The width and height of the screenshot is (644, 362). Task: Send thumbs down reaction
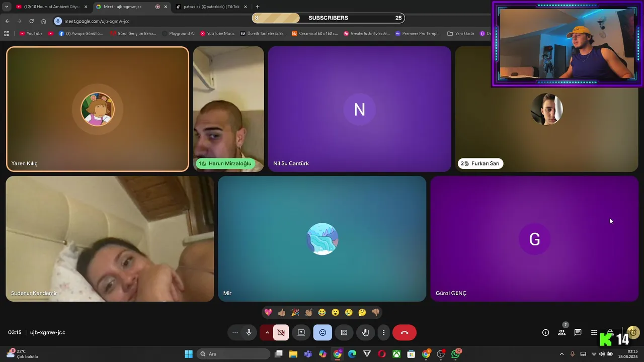coord(376,312)
